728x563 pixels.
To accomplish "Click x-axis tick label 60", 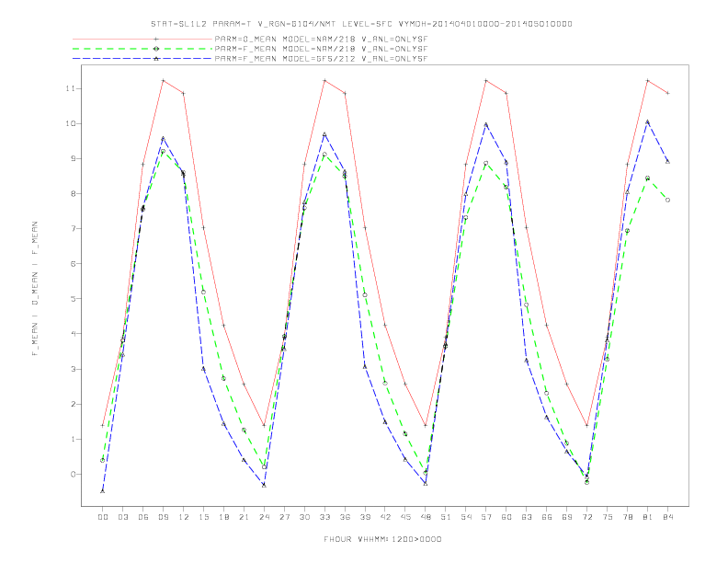I will (506, 517).
